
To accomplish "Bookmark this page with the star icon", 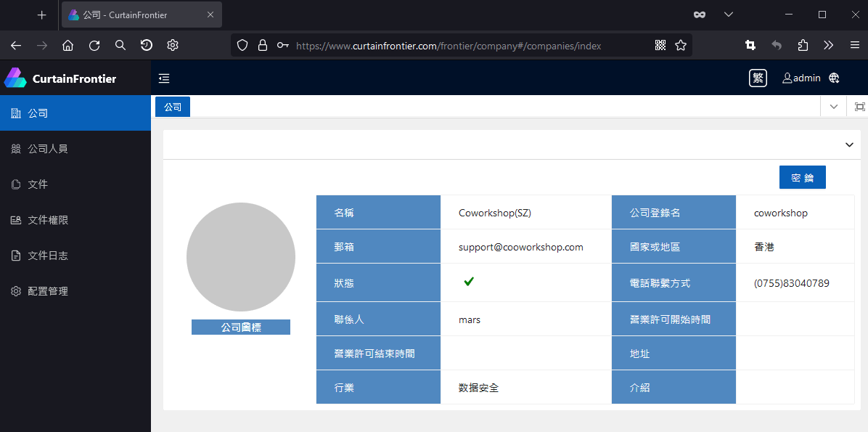I will click(x=681, y=46).
